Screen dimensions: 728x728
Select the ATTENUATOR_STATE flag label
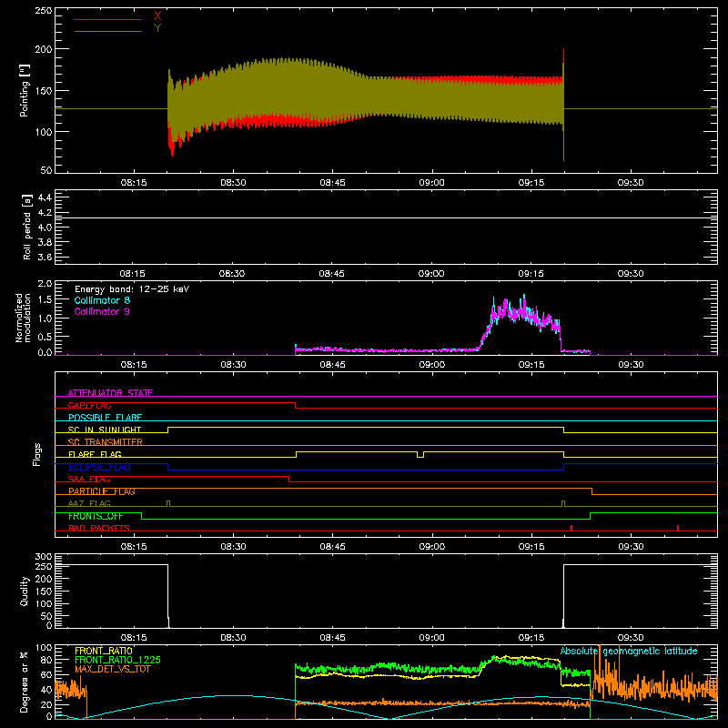tap(110, 393)
